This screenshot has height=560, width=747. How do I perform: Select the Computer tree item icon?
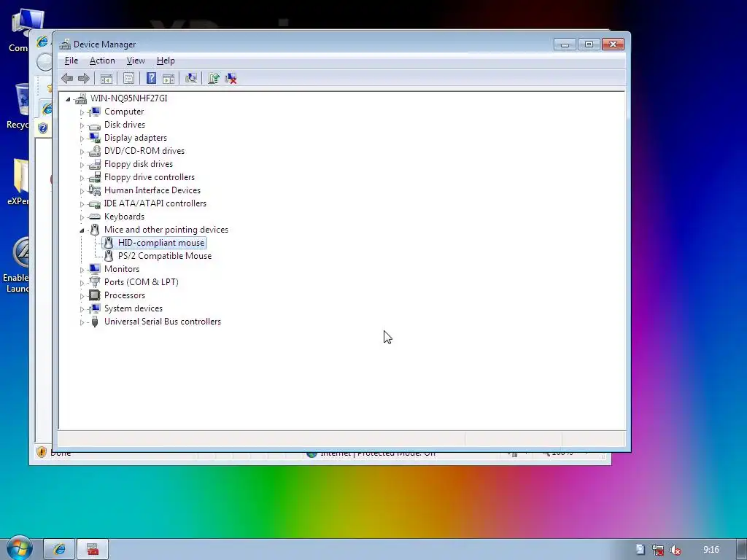[94, 112]
